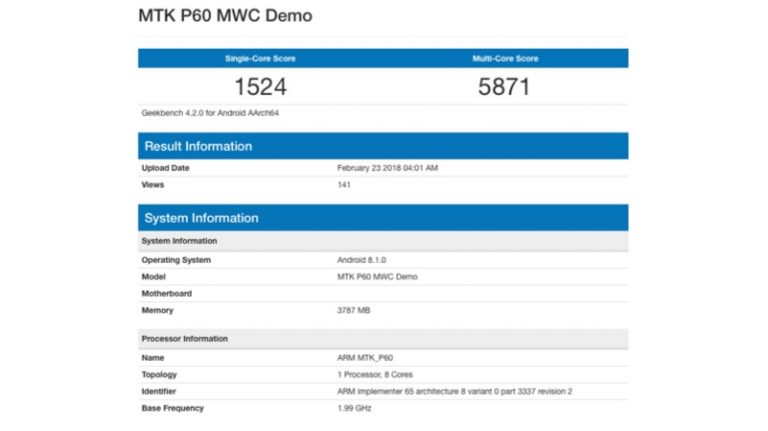
Task: Click the Memory value 3787 MB
Action: [x=356, y=311]
